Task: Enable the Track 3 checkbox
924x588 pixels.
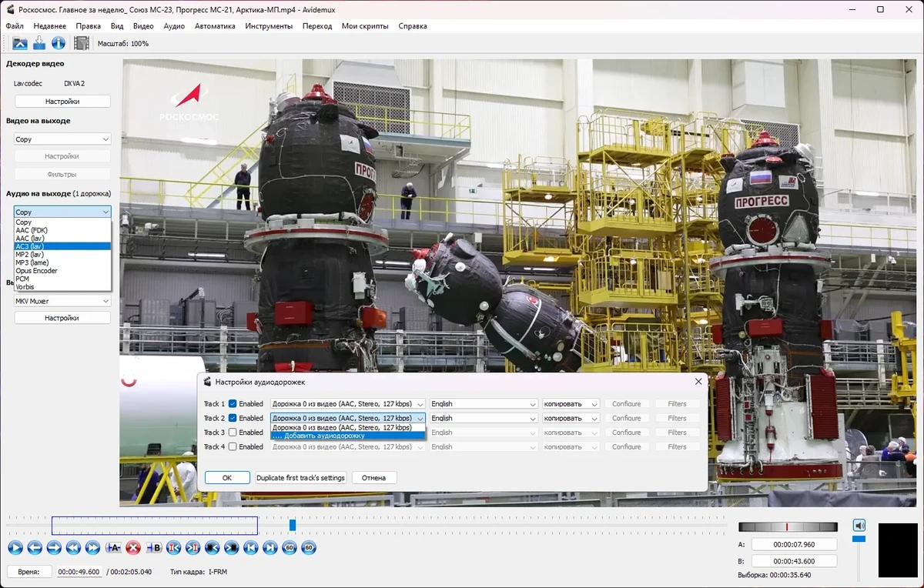Action: click(233, 433)
